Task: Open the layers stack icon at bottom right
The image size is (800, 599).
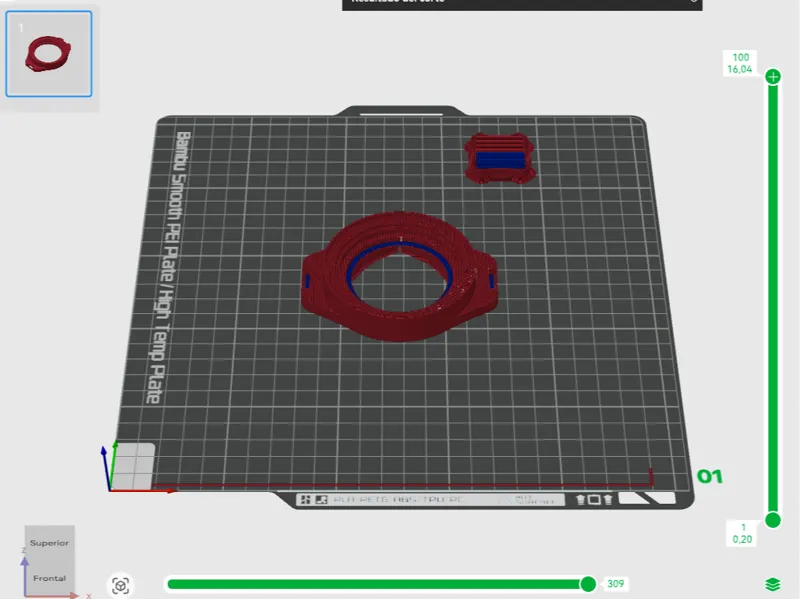Action: 773,584
